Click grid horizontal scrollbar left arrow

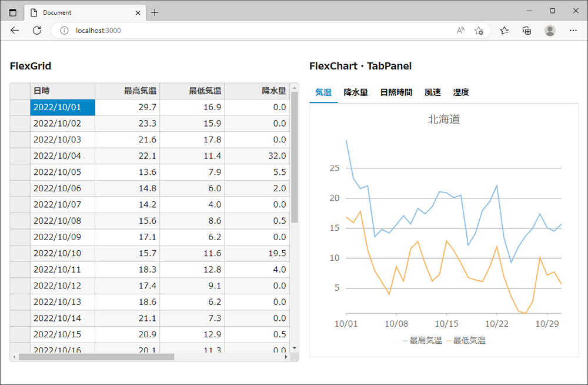coord(14,357)
